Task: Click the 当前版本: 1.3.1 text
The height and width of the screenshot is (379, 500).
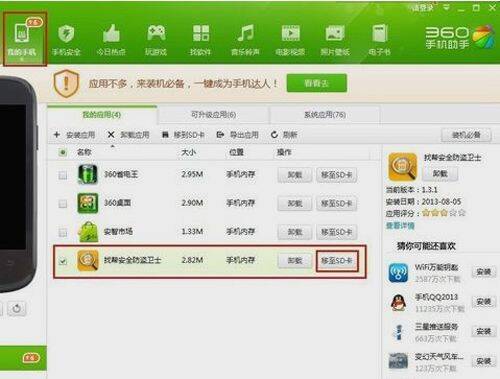Action: [x=411, y=190]
